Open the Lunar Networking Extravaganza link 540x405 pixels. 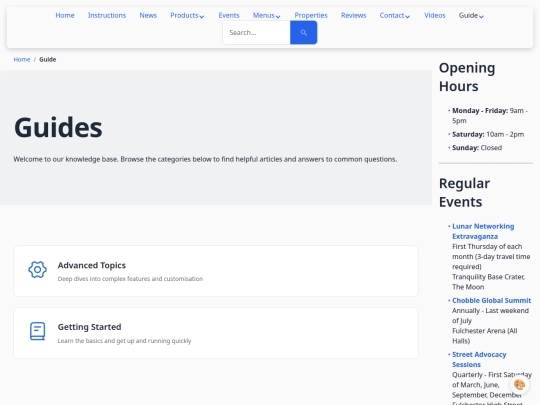click(x=483, y=231)
